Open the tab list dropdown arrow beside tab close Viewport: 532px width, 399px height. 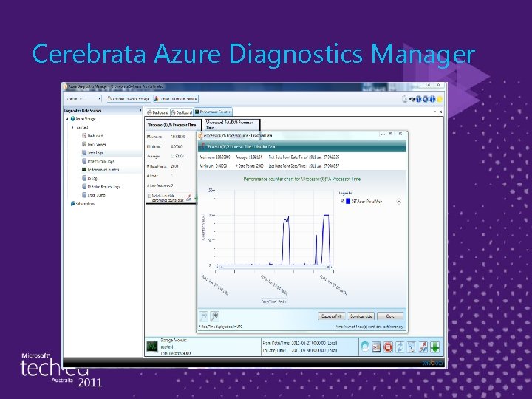click(435, 112)
